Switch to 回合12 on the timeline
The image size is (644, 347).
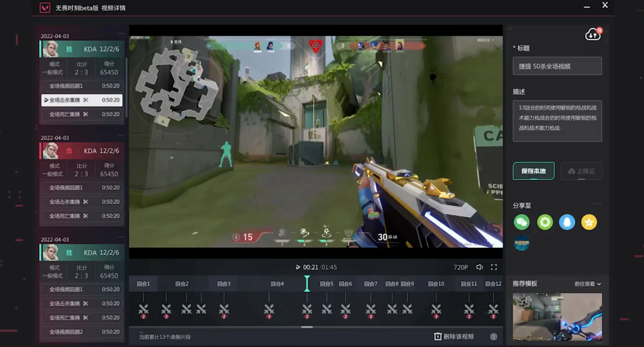(493, 284)
